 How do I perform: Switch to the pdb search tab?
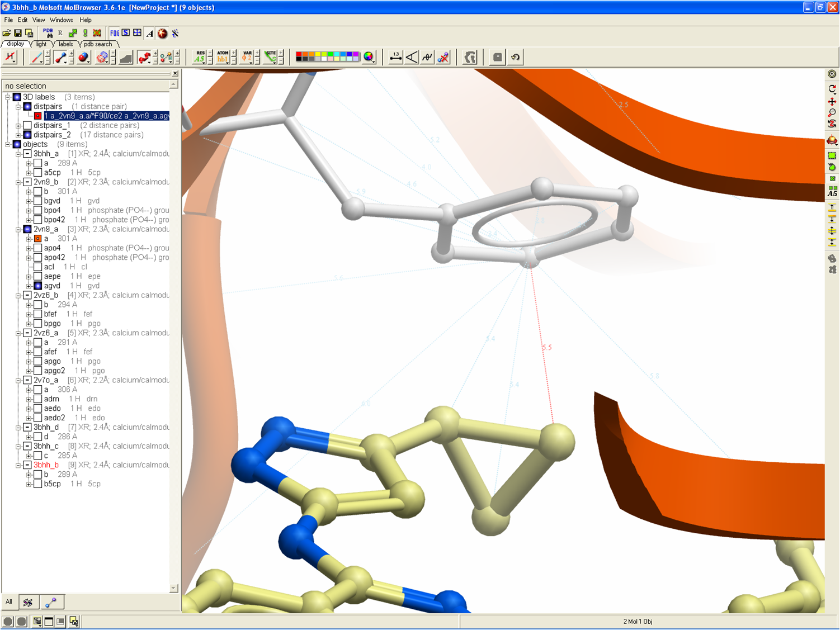click(x=98, y=44)
